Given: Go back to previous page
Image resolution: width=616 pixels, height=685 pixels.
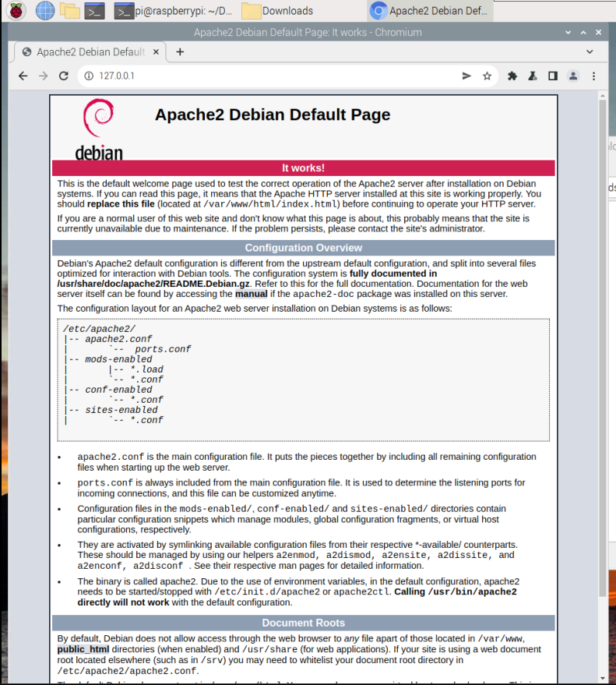Looking at the screenshot, I should tap(23, 76).
